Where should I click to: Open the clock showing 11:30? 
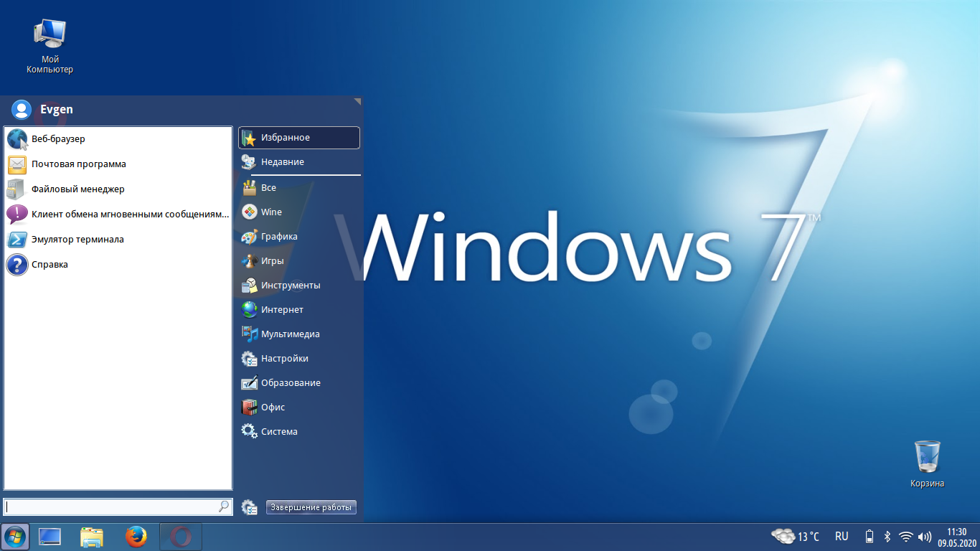tap(957, 537)
